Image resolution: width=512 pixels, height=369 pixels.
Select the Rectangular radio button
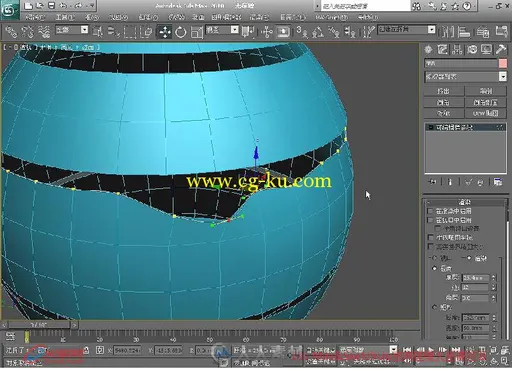click(x=434, y=307)
